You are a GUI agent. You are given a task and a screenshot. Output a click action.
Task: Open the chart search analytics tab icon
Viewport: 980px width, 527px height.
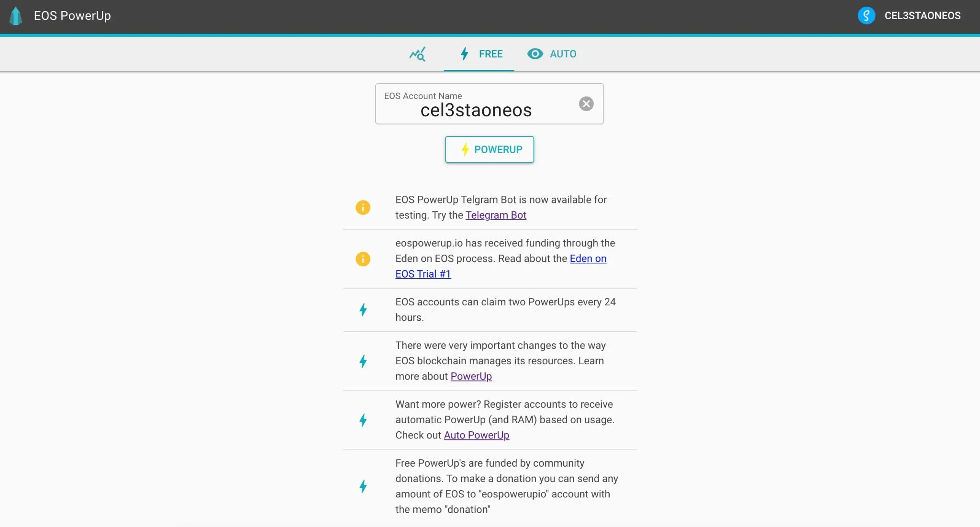click(417, 54)
